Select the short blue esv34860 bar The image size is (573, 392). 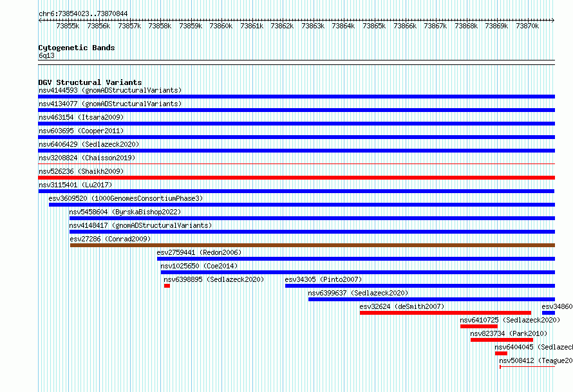pos(549,313)
